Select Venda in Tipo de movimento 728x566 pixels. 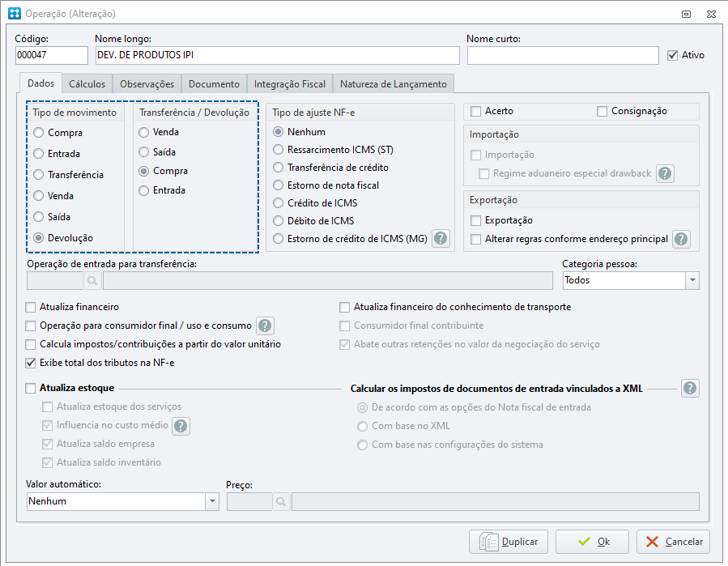coord(39,196)
